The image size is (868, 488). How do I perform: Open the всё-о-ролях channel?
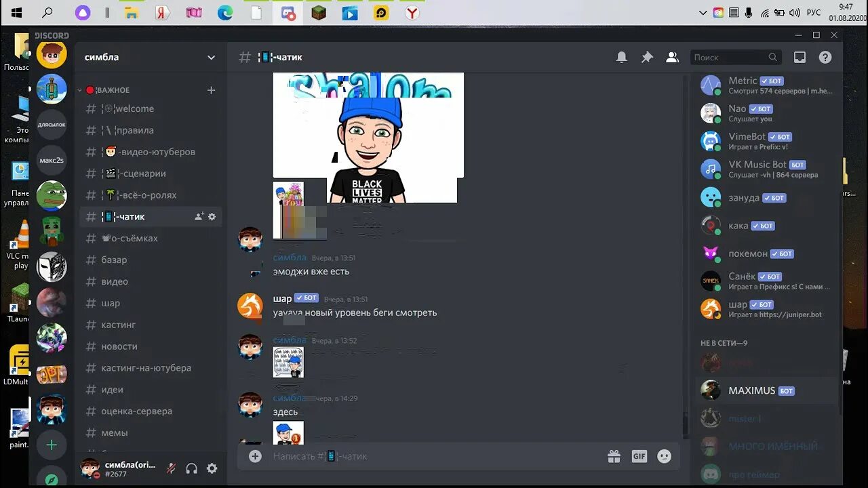point(151,195)
